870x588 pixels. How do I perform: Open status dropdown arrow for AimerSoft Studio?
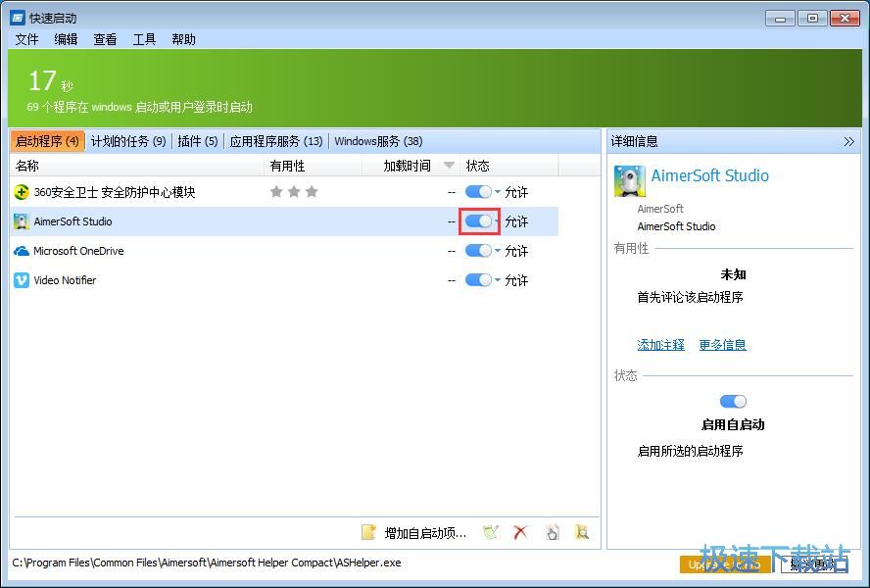(x=497, y=221)
